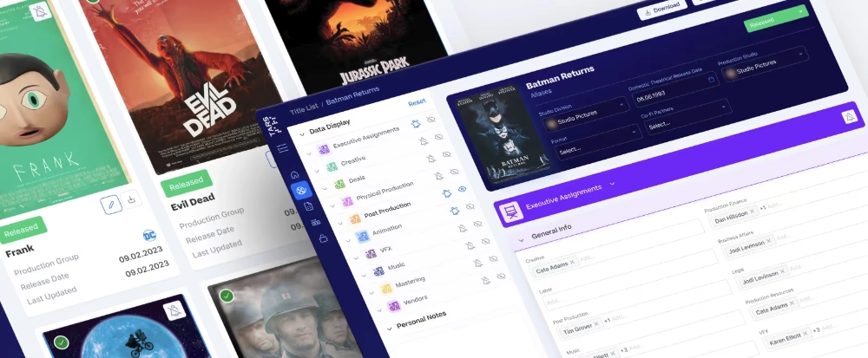Image resolution: width=868 pixels, height=358 pixels.
Task: Toggle the green check on E.T. poster
Action: [x=62, y=342]
